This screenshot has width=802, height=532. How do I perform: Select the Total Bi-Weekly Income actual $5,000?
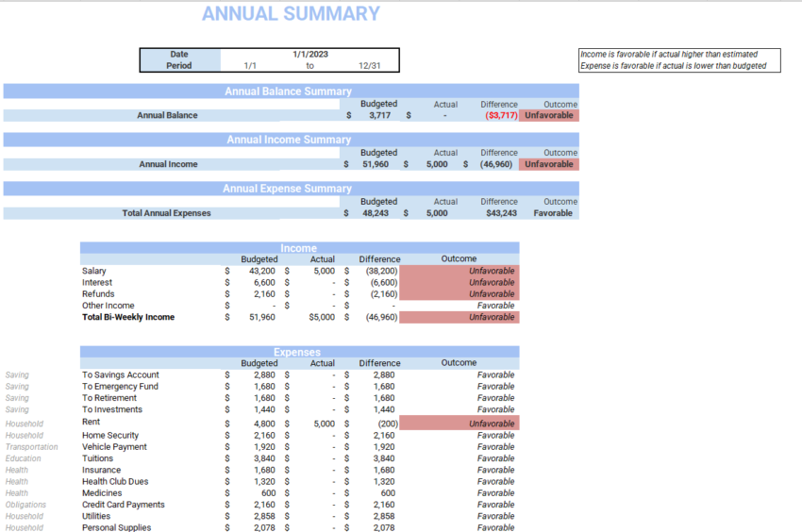tap(322, 317)
